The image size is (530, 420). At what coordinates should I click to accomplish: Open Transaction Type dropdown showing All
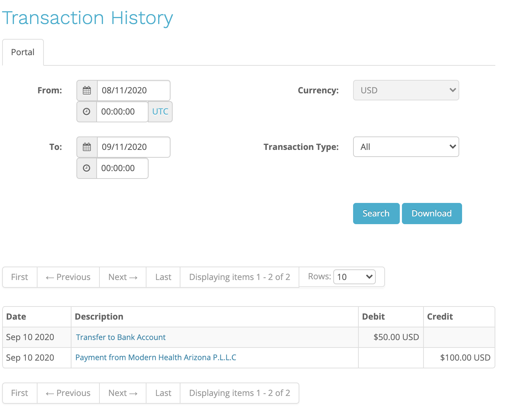click(x=406, y=147)
